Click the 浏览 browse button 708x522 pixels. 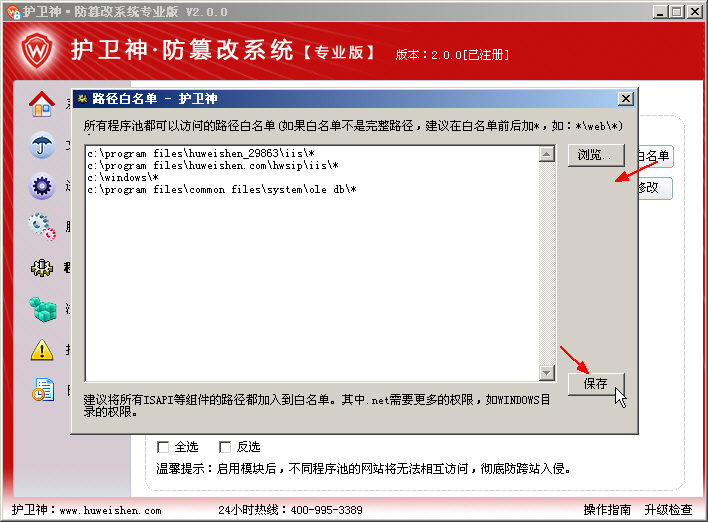point(596,155)
